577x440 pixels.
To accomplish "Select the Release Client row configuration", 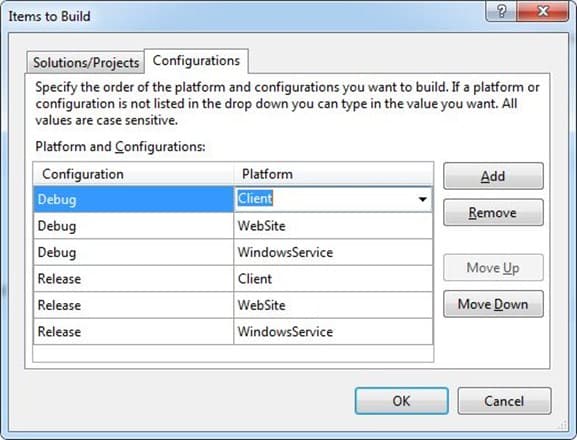I will pos(133,279).
